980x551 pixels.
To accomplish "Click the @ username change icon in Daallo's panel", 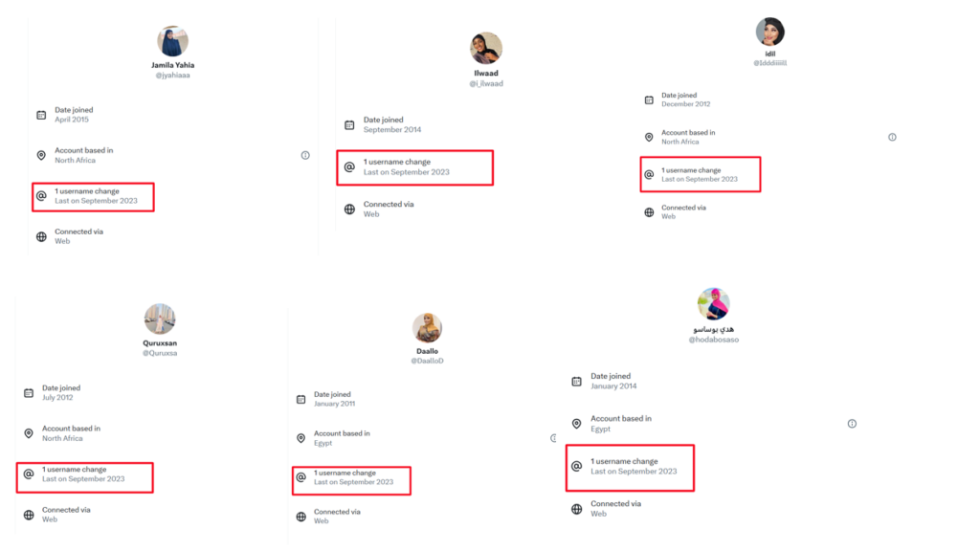I will click(x=301, y=477).
